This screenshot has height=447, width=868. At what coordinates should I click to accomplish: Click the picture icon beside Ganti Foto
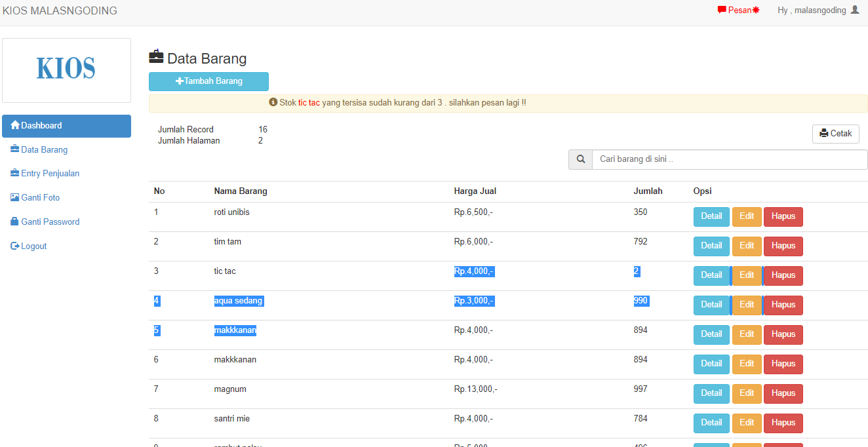coord(15,197)
